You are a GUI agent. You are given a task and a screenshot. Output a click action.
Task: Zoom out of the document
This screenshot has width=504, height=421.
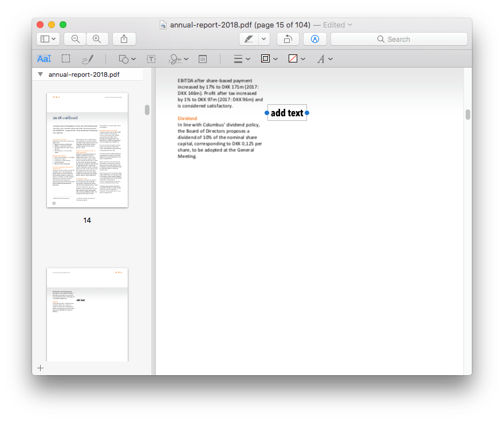coord(74,39)
